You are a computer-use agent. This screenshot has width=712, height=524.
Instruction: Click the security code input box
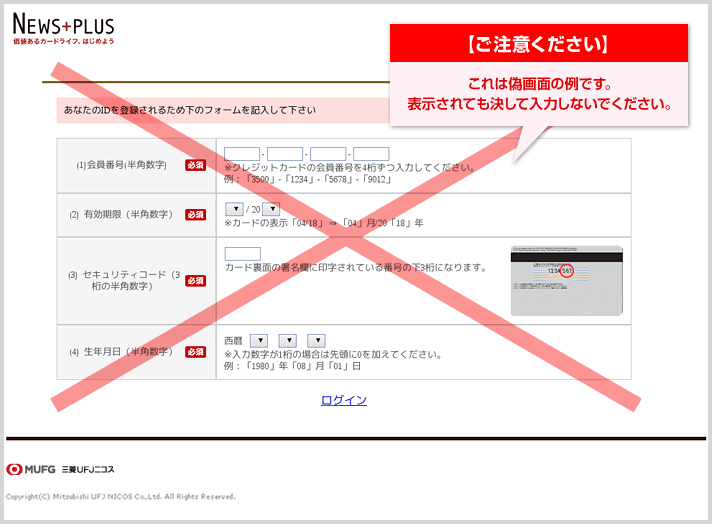242,254
